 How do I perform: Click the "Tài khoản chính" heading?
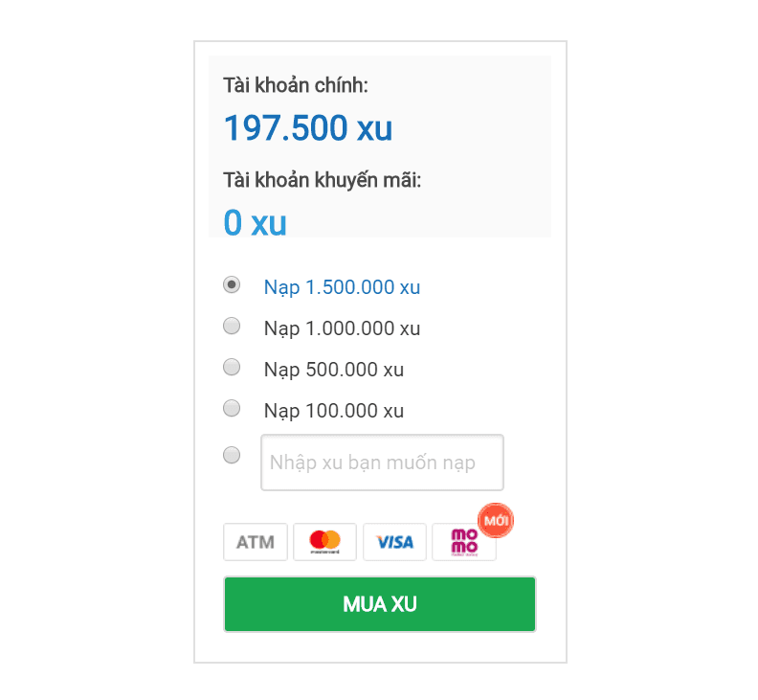(296, 85)
